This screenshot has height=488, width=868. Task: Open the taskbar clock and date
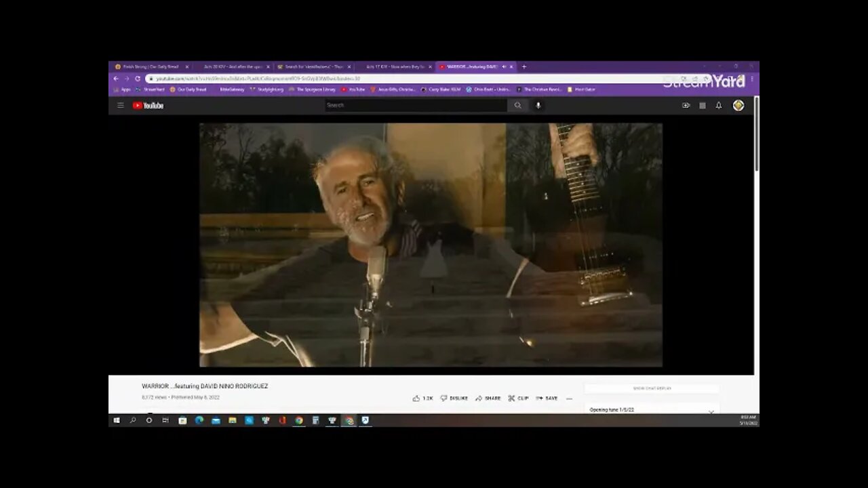748,420
